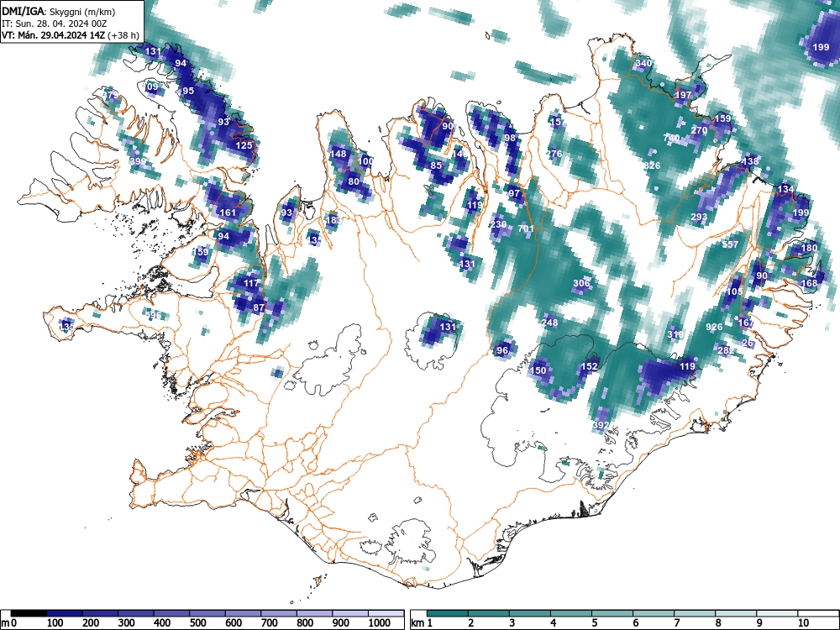The image size is (840, 630).
Task: Select the 5–6 km legend swatch
Action: 612,613
